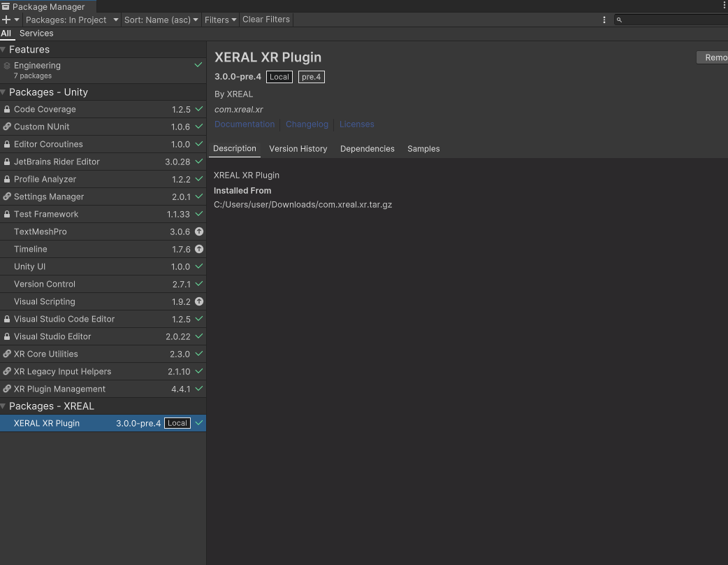This screenshot has height=565, width=728.
Task: Click the Remove button
Action: pos(712,57)
